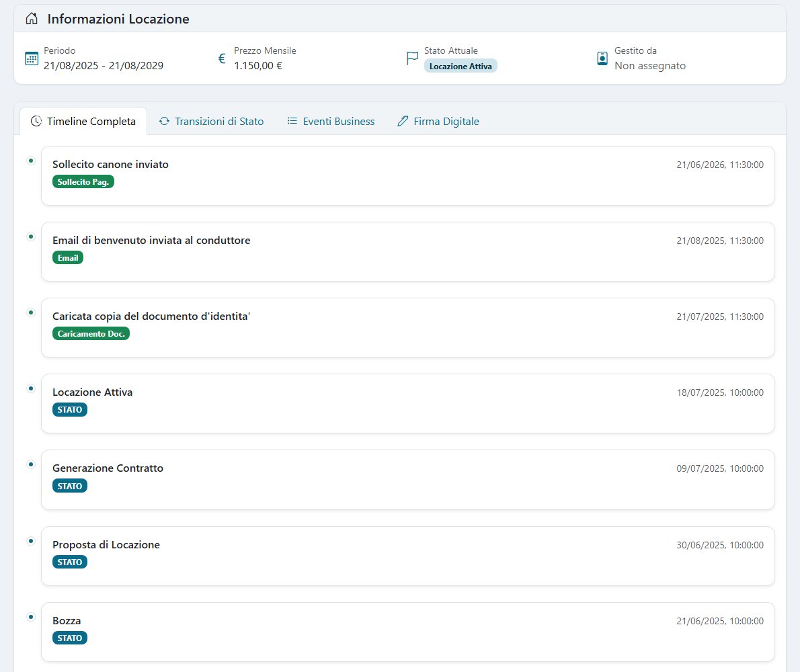The height and width of the screenshot is (672, 800).
Task: Select the Bozza timeline marker dot
Action: 31,617
